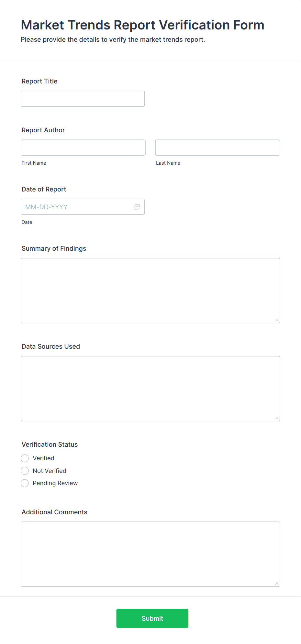Click the Report Title field label

pyautogui.click(x=39, y=81)
